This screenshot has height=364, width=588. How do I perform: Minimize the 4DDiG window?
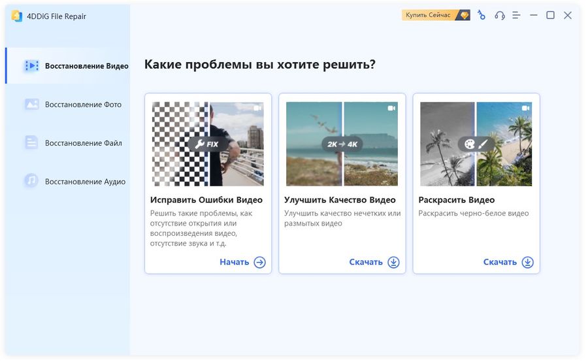534,16
